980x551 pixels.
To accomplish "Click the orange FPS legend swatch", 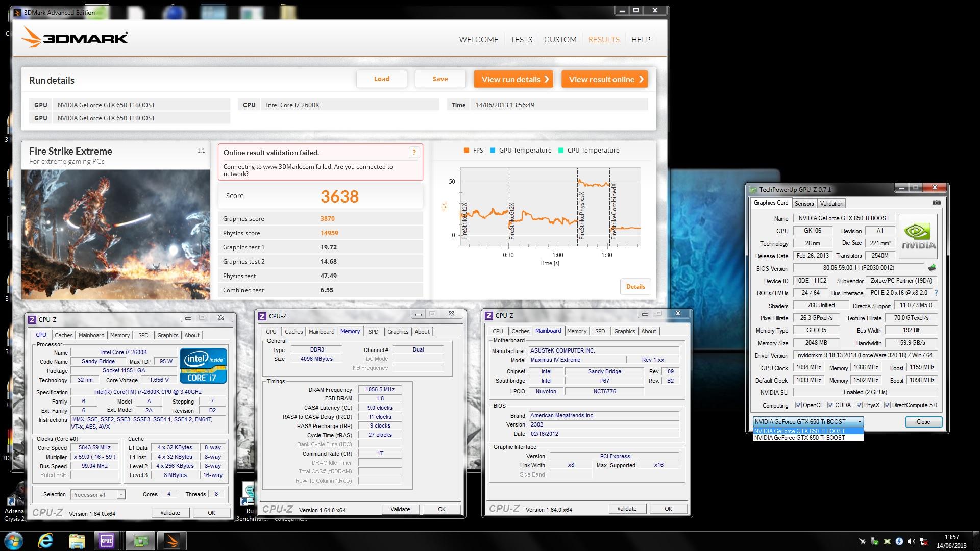I will tap(467, 151).
